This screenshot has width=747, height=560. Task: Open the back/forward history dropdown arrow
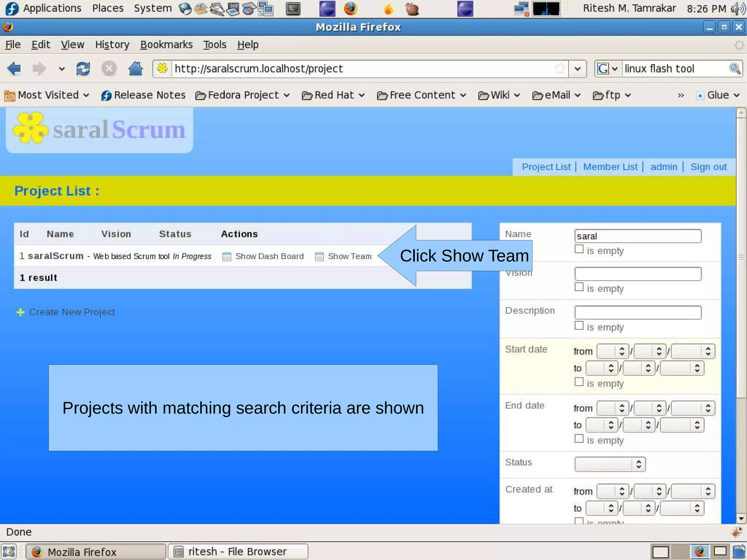pos(62,69)
